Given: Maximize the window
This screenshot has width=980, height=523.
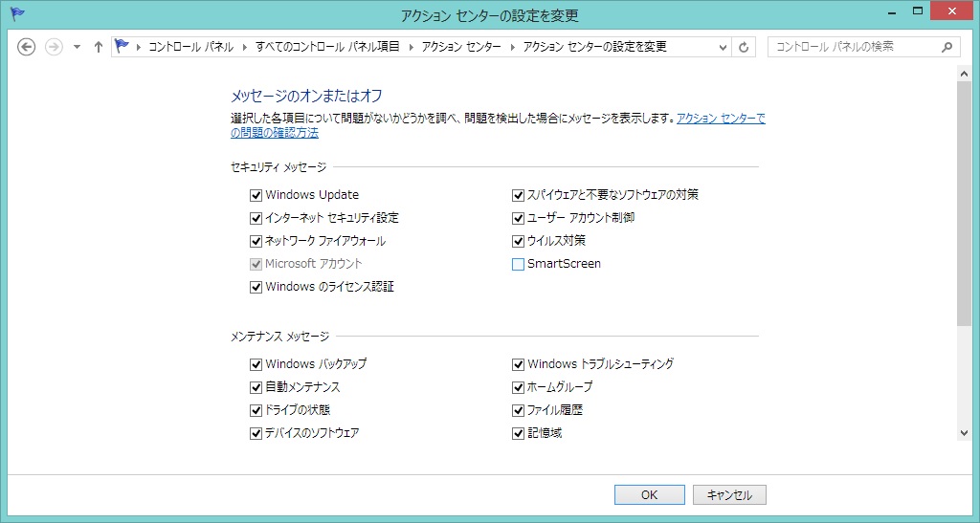Looking at the screenshot, I should pos(918,11).
